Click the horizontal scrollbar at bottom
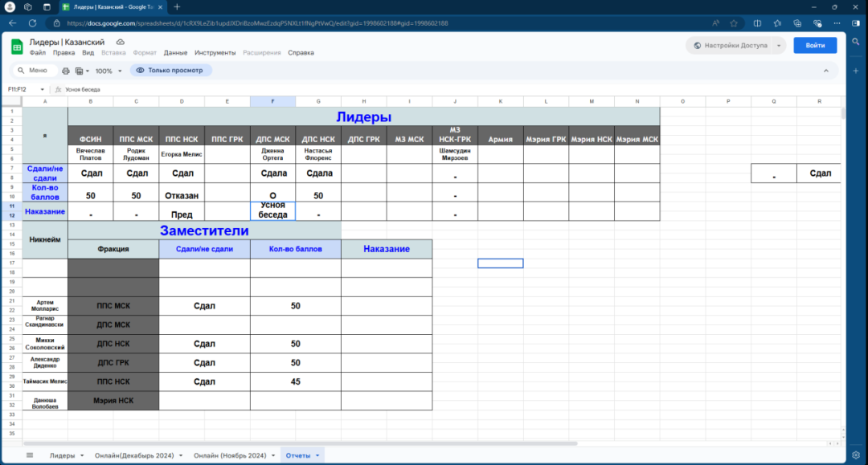The image size is (868, 465). (300, 443)
